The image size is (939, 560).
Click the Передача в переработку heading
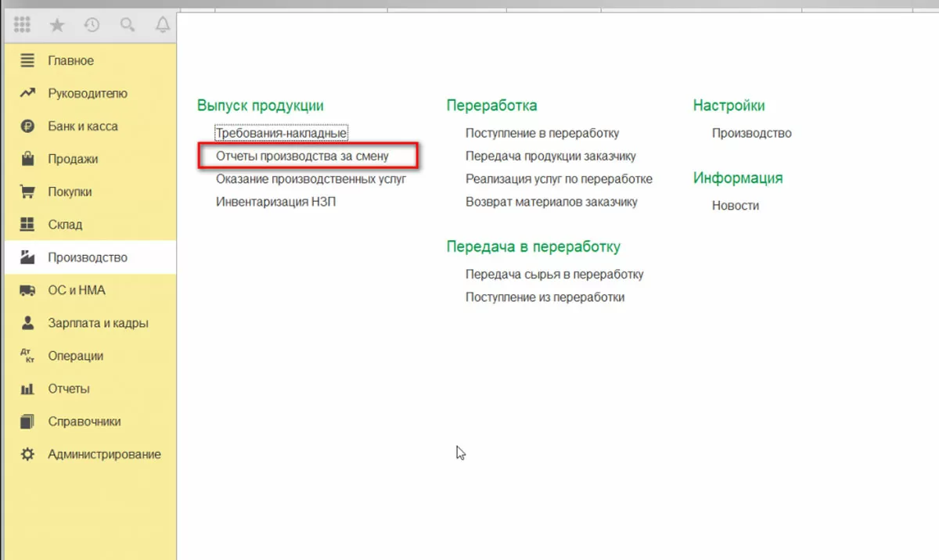pos(534,247)
